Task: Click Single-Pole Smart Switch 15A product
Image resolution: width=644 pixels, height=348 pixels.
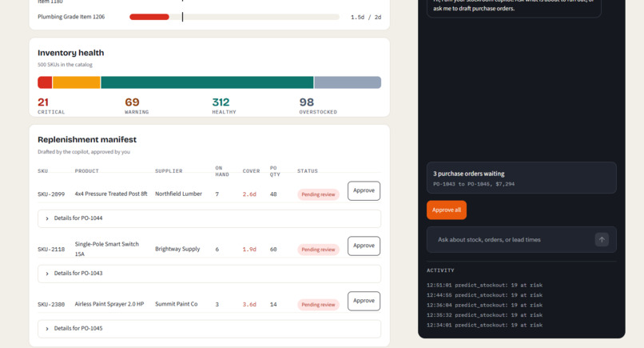Action: (x=107, y=249)
